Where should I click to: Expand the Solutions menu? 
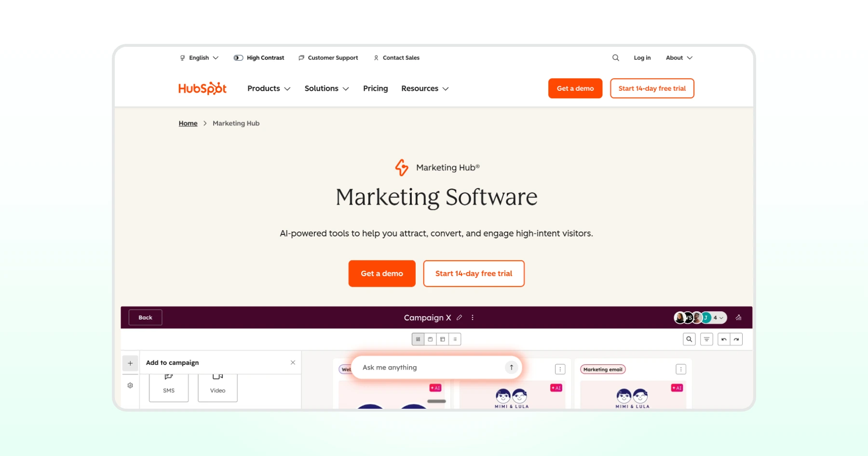point(326,88)
